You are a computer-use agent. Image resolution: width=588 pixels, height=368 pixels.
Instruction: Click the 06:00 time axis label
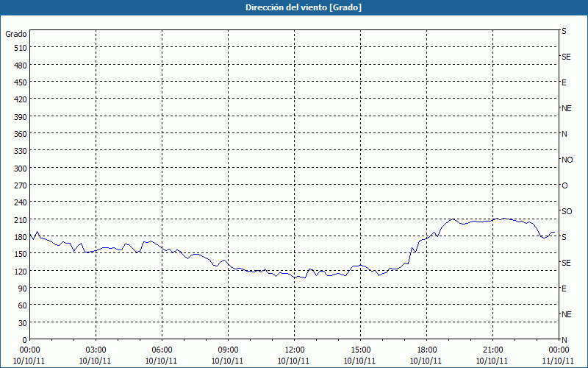point(162,350)
